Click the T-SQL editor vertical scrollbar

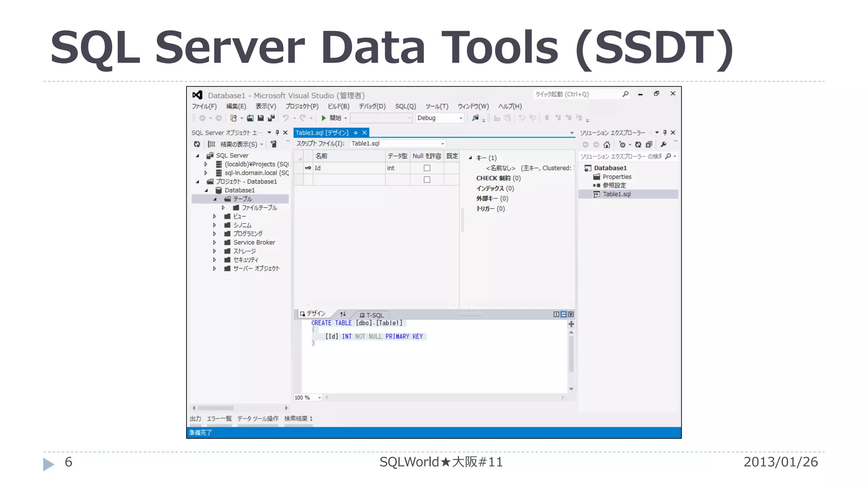[x=571, y=355]
